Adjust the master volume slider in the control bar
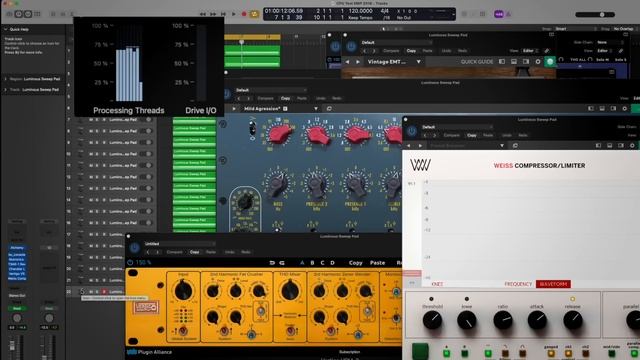Image resolution: width=640 pixels, height=360 pixels. pyautogui.click(x=595, y=14)
